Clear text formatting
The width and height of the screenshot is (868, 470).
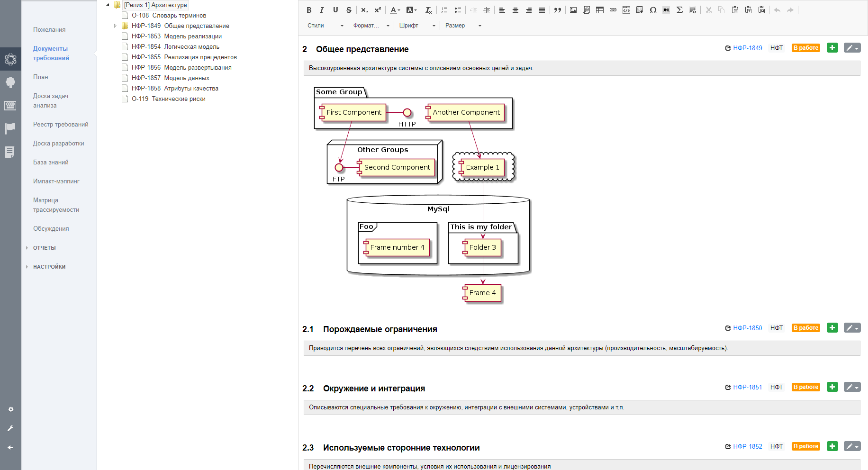(428, 10)
